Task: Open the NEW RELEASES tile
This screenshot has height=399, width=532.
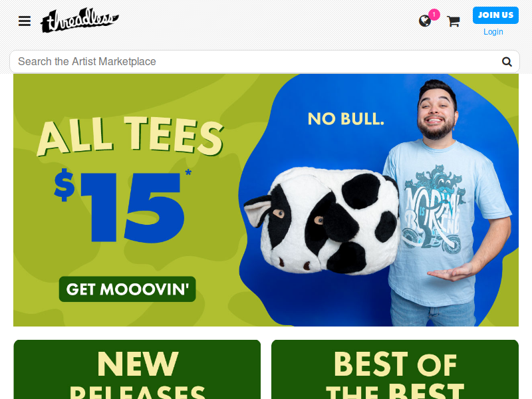Action: coord(137,370)
